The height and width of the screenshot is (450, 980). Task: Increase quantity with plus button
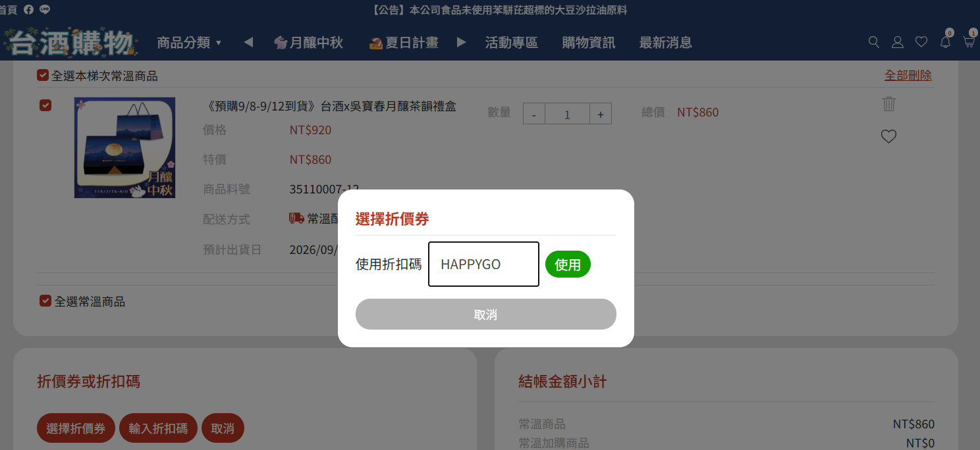(601, 114)
